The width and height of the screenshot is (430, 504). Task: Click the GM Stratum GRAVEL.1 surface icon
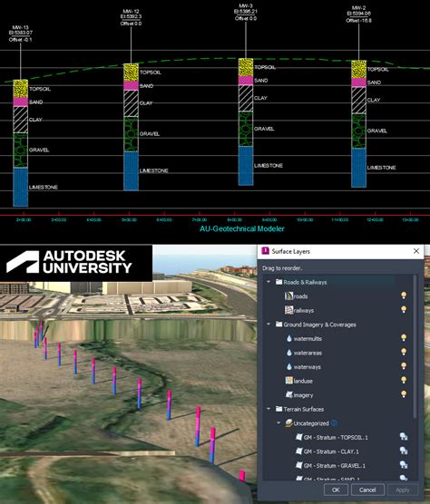coord(298,465)
